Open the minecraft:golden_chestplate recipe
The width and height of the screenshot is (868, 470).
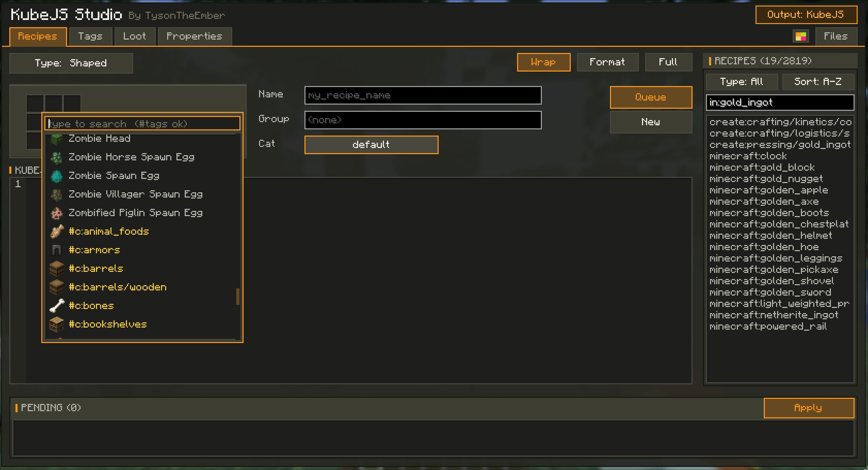tap(780, 224)
